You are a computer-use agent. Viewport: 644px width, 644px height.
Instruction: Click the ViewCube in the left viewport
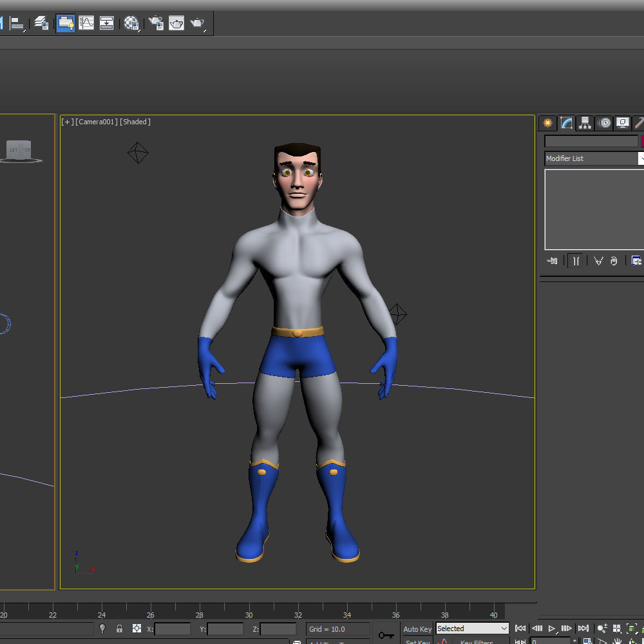point(19,151)
